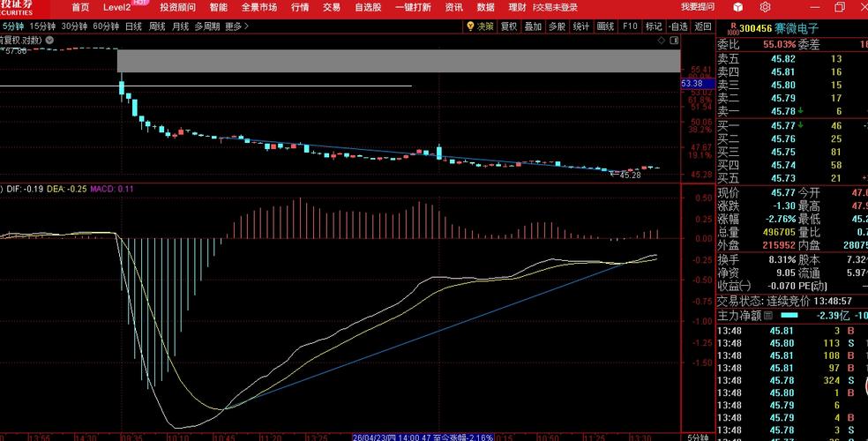Open 投资顾问 menu
This screenshot has width=868, height=441.
coord(177,7)
